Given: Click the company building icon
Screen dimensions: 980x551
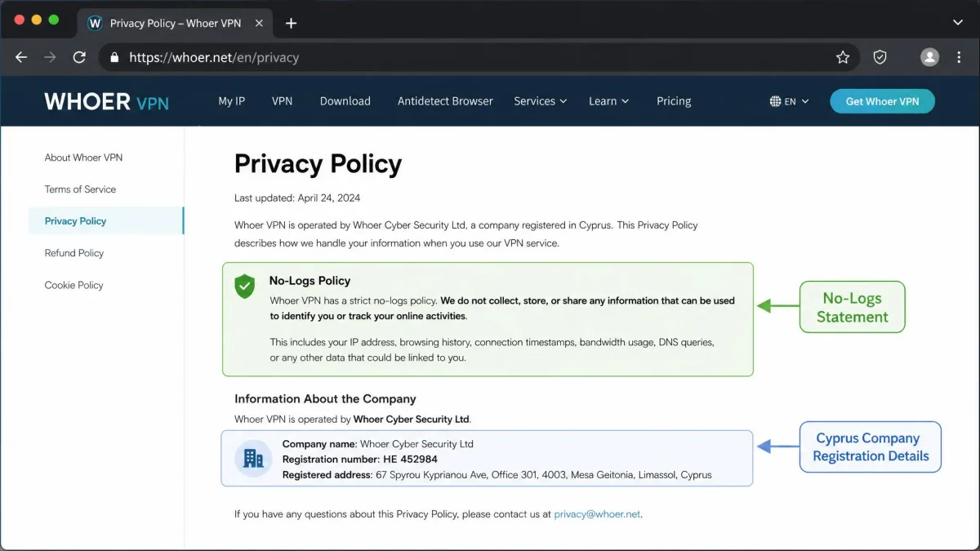Looking at the screenshot, I should point(253,458).
